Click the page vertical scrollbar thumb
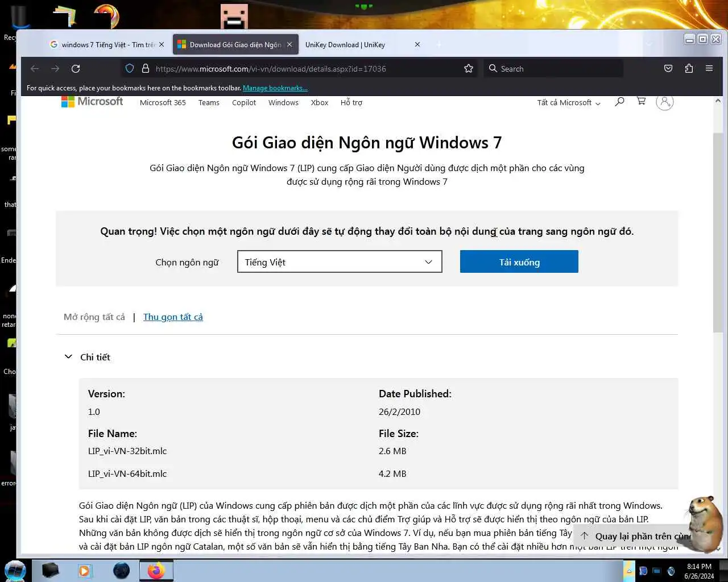This screenshot has height=582, width=728. point(718,232)
